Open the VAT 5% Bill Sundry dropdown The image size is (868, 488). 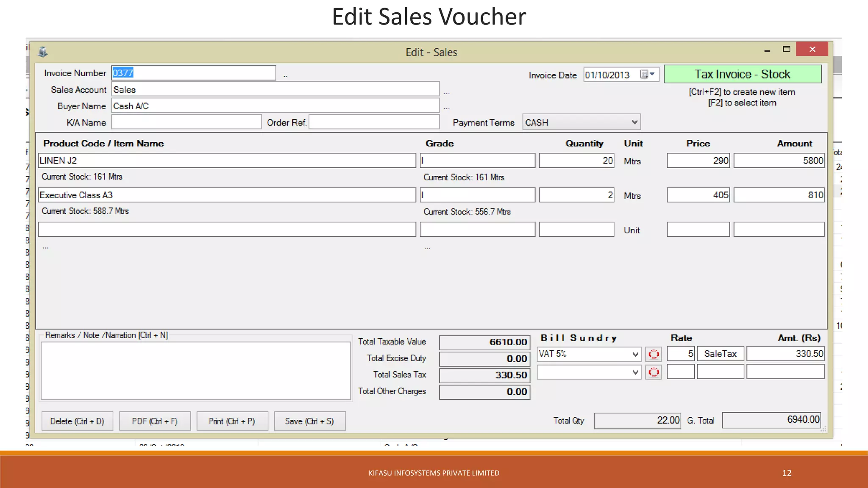(x=635, y=354)
